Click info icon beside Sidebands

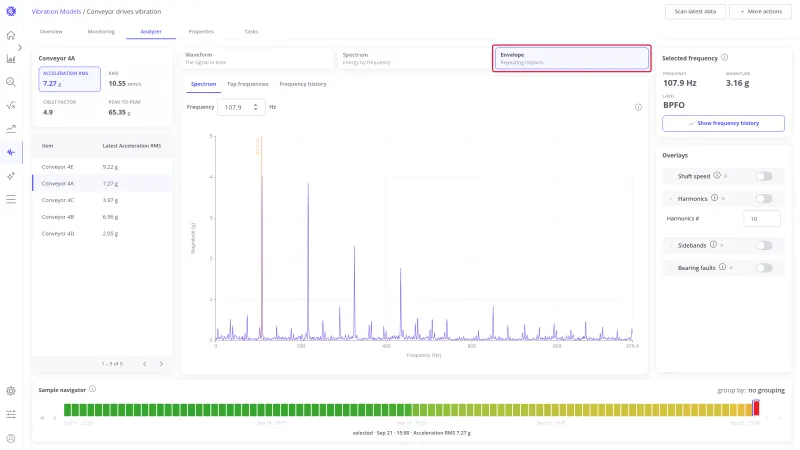pos(713,245)
